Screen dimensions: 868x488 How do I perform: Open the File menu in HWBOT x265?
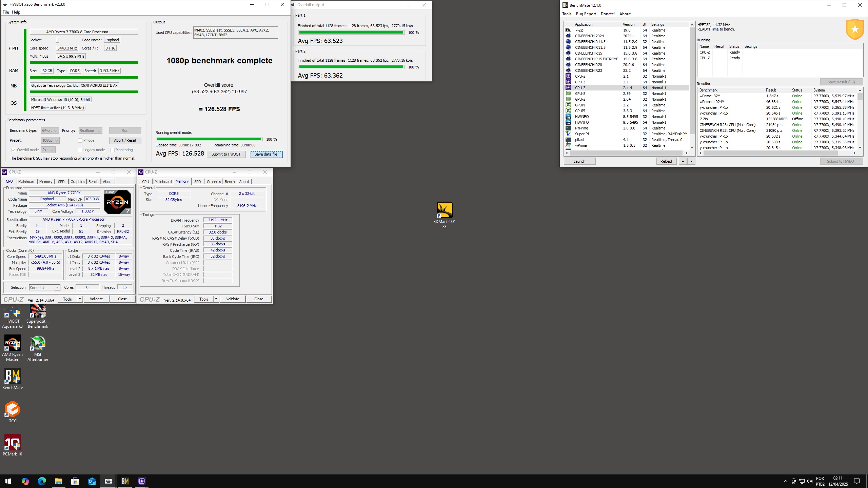pyautogui.click(x=6, y=12)
